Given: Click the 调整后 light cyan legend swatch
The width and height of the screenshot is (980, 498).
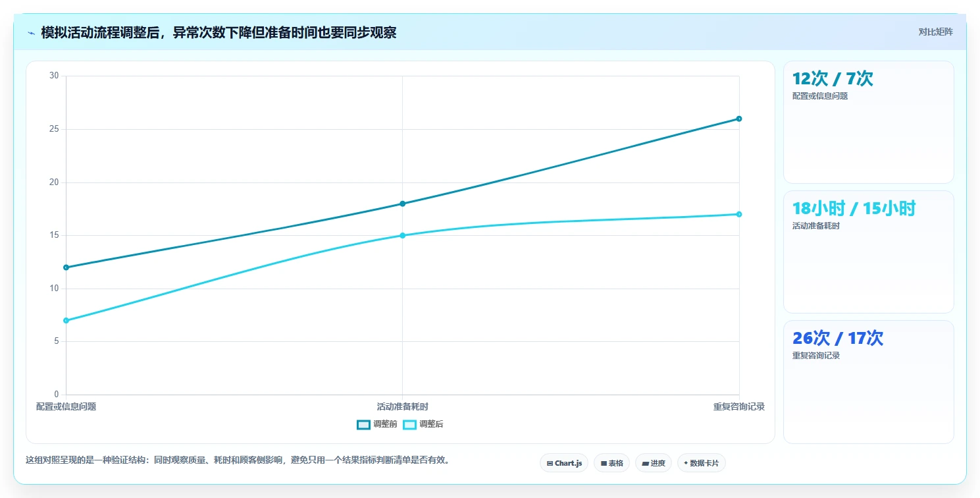Looking at the screenshot, I should pos(410,424).
